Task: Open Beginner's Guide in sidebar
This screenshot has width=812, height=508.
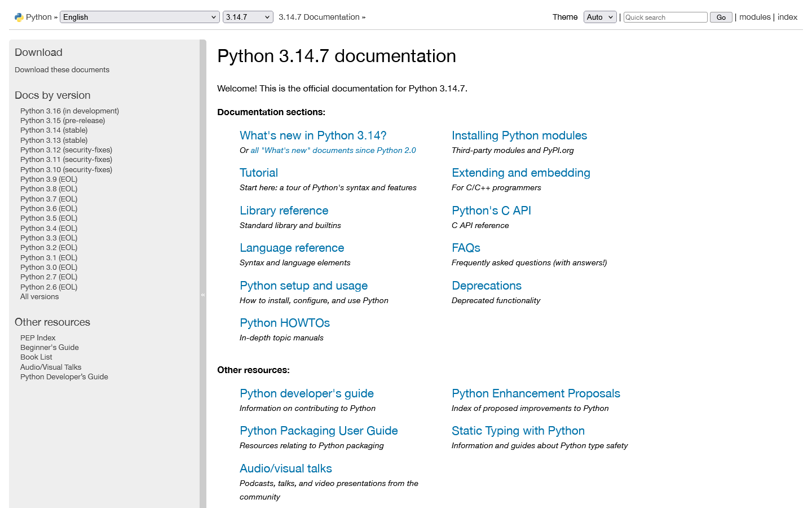Action: click(x=50, y=347)
